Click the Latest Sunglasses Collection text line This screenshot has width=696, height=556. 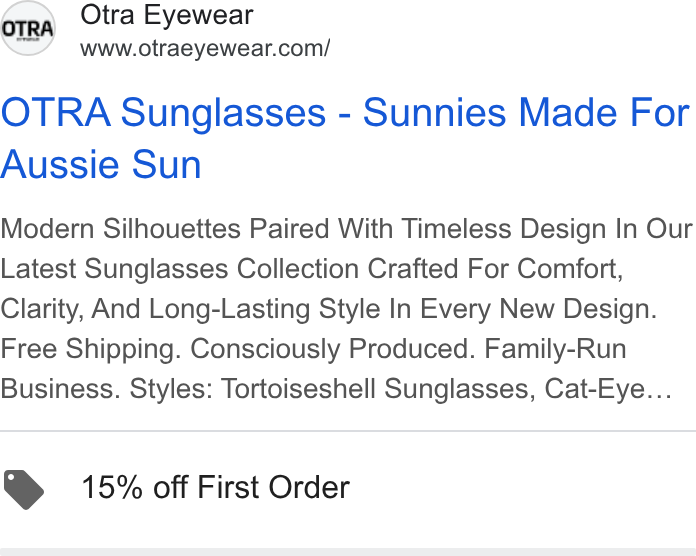pos(312,269)
